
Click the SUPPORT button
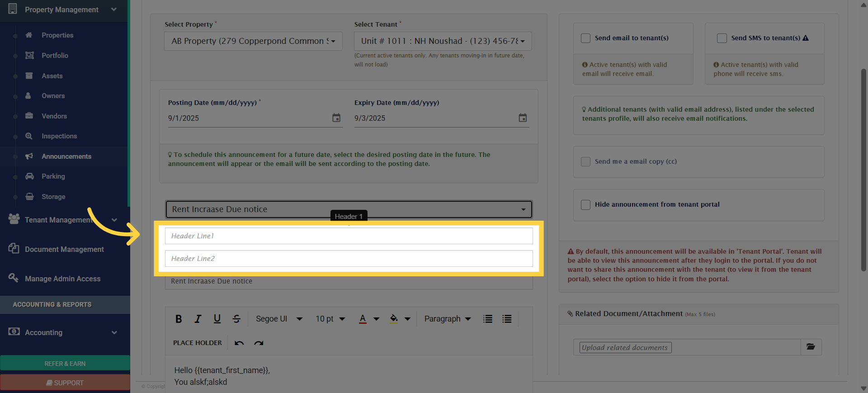click(x=65, y=383)
